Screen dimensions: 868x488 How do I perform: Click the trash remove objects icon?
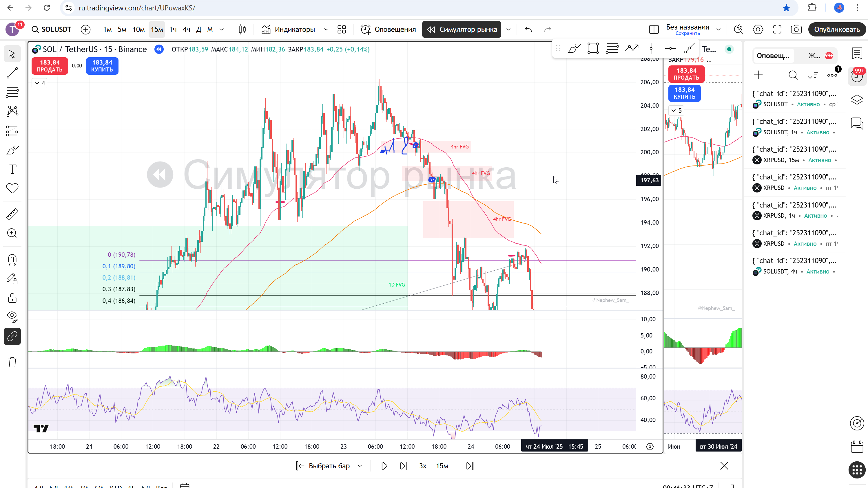coord(12,362)
